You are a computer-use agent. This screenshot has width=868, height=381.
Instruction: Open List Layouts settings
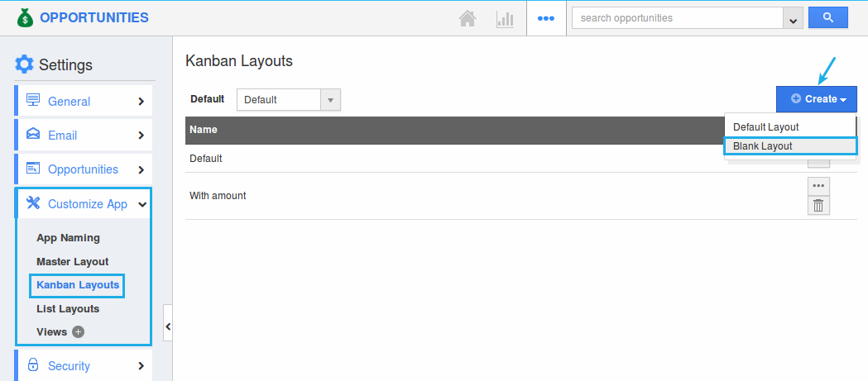tap(68, 308)
